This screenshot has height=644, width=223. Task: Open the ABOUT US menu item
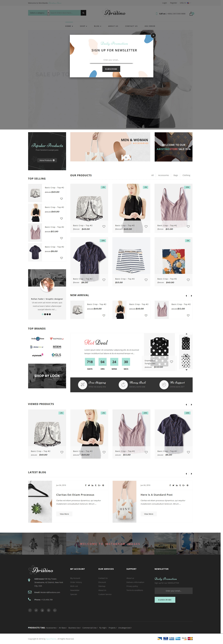[113, 26]
